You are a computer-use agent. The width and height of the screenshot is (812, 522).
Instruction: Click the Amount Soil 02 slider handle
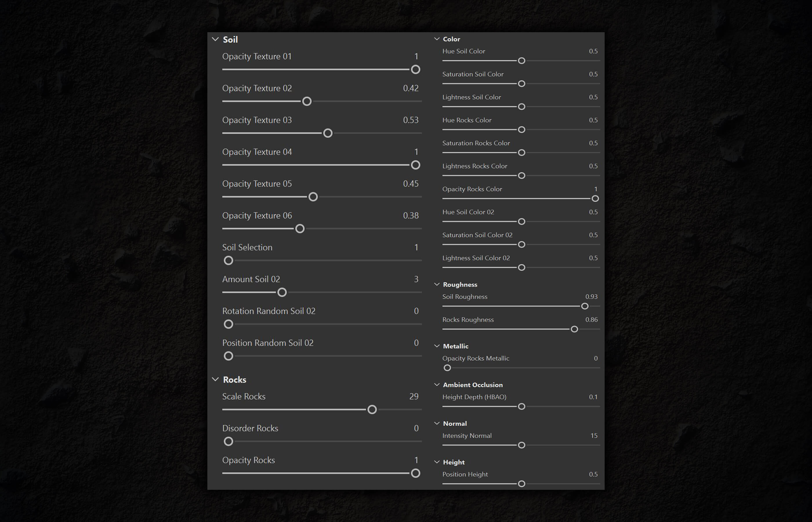click(282, 293)
